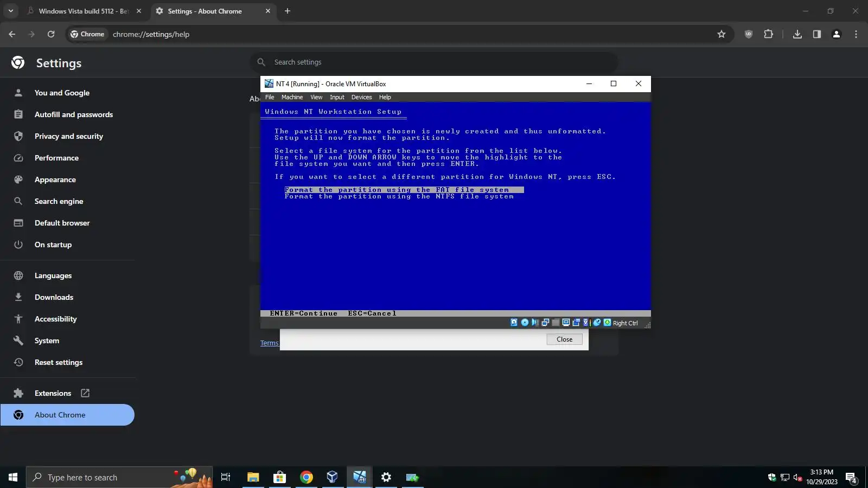Select the Settings - About Chrome tab

213,11
